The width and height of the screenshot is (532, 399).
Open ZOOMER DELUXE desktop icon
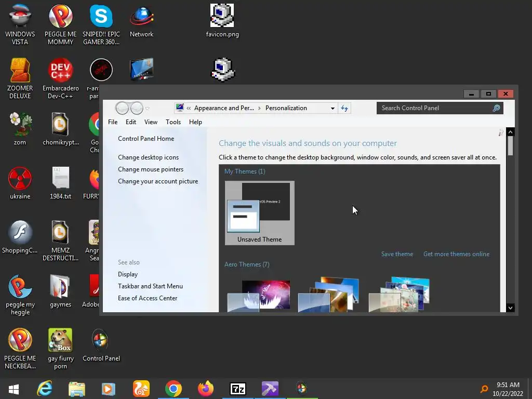20,78
